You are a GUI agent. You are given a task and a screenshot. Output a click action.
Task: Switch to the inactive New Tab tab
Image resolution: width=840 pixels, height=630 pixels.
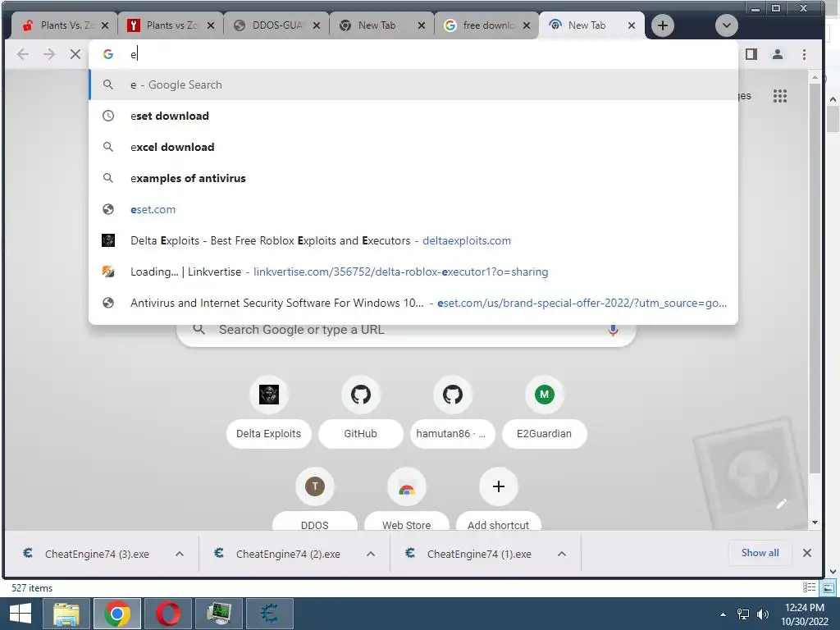click(x=381, y=25)
